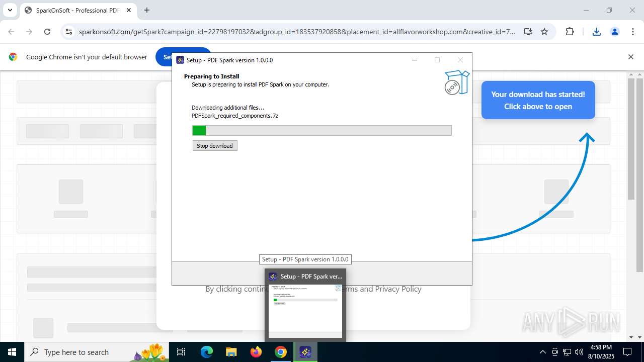The image size is (644, 362).
Task: View site information icon in address bar
Action: click(x=69, y=32)
